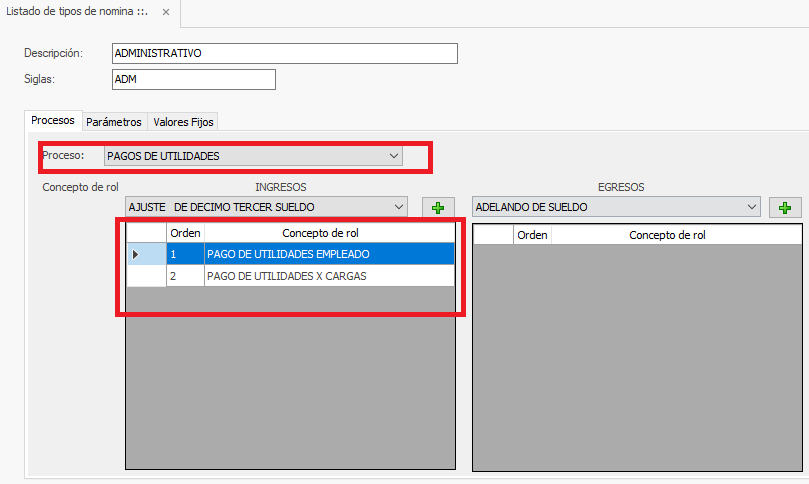Click the Descripción text field

pyautogui.click(x=284, y=54)
